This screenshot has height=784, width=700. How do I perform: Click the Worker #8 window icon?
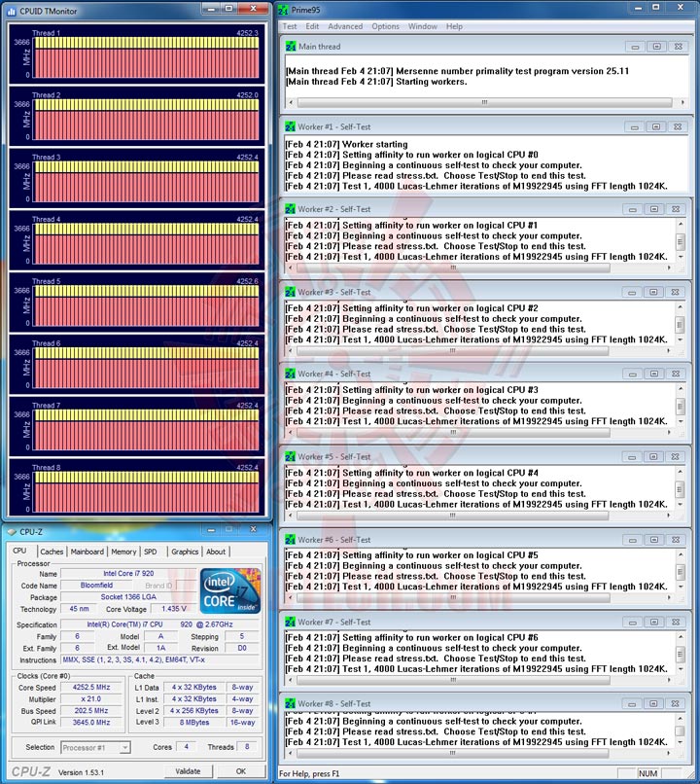[291, 703]
